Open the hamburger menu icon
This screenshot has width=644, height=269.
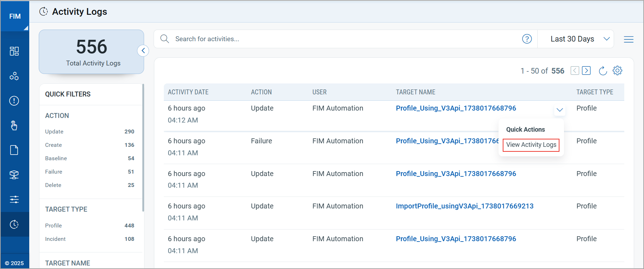pos(628,39)
